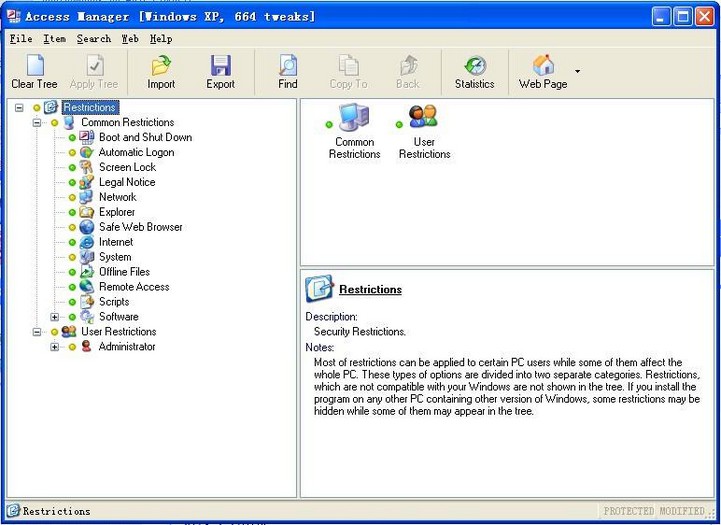Viewport: 721px width, 525px height.
Task: Click the Apply Tree toolbar icon
Action: coord(95,65)
